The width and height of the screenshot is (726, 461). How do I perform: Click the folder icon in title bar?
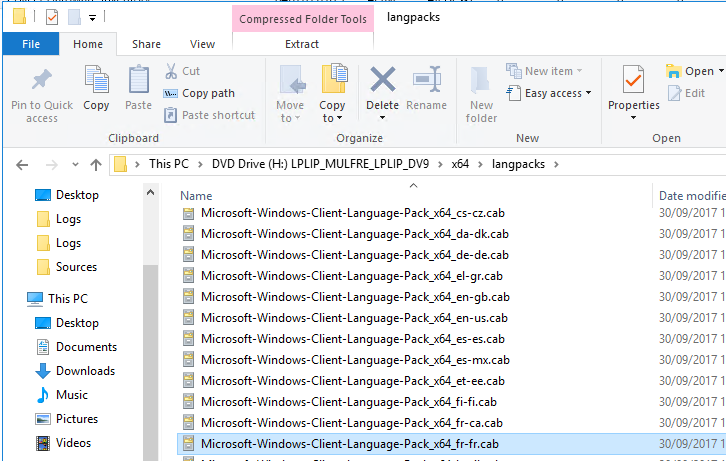pyautogui.click(x=19, y=16)
